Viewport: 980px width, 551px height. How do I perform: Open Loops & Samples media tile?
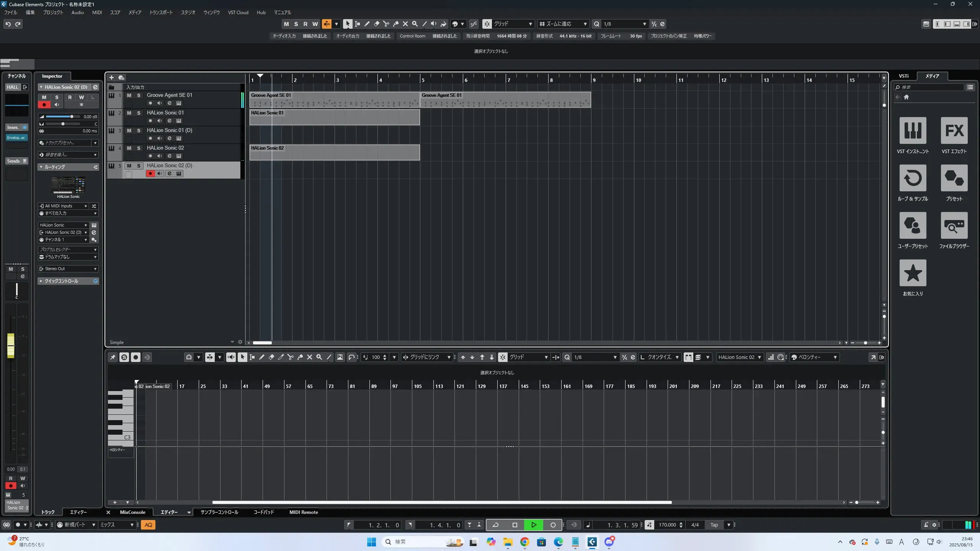click(x=913, y=178)
